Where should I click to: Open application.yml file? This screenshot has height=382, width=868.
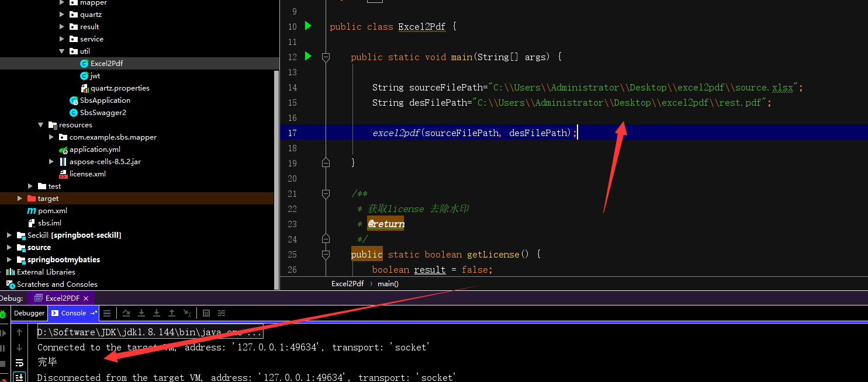click(x=95, y=149)
